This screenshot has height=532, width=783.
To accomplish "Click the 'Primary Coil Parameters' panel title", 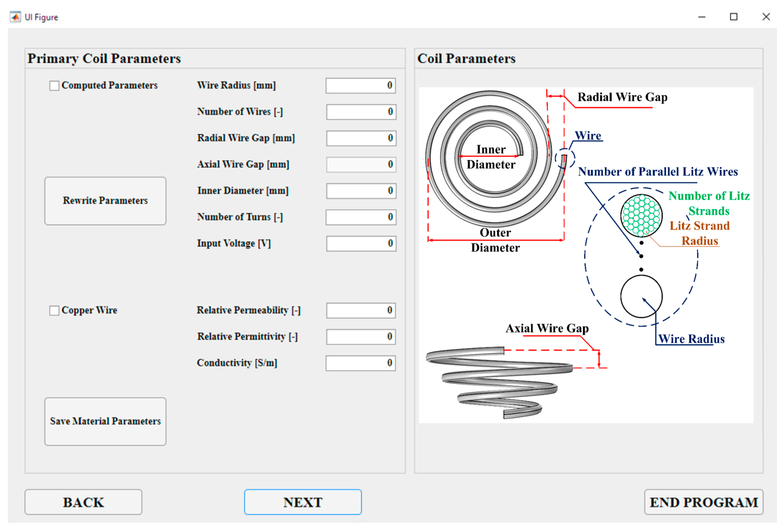I will click(x=104, y=58).
